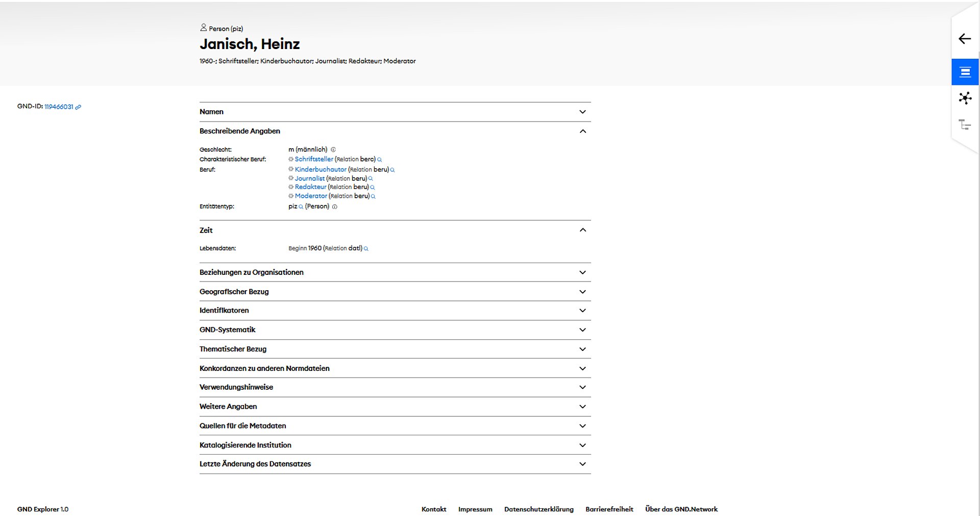The width and height of the screenshot is (980, 516).
Task: Click search icon next to Kinderbuchautor
Action: (393, 170)
